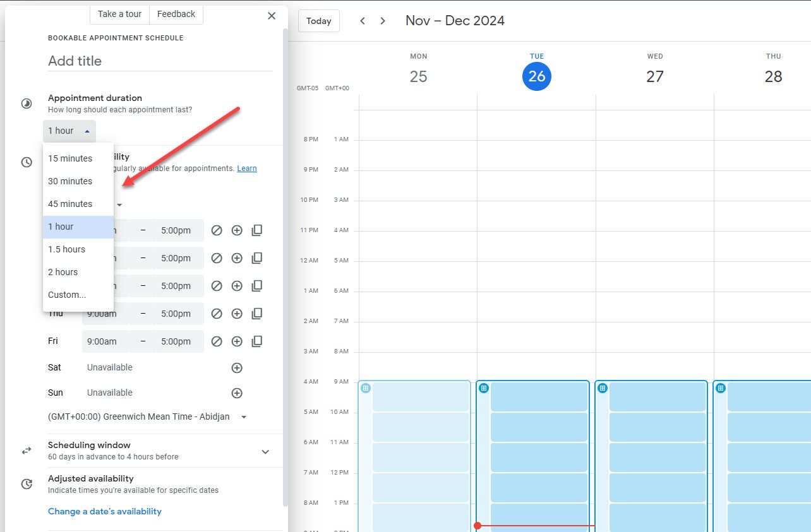Pick the Custom... duration option
Image resolution: width=811 pixels, height=532 pixels.
[x=67, y=295]
